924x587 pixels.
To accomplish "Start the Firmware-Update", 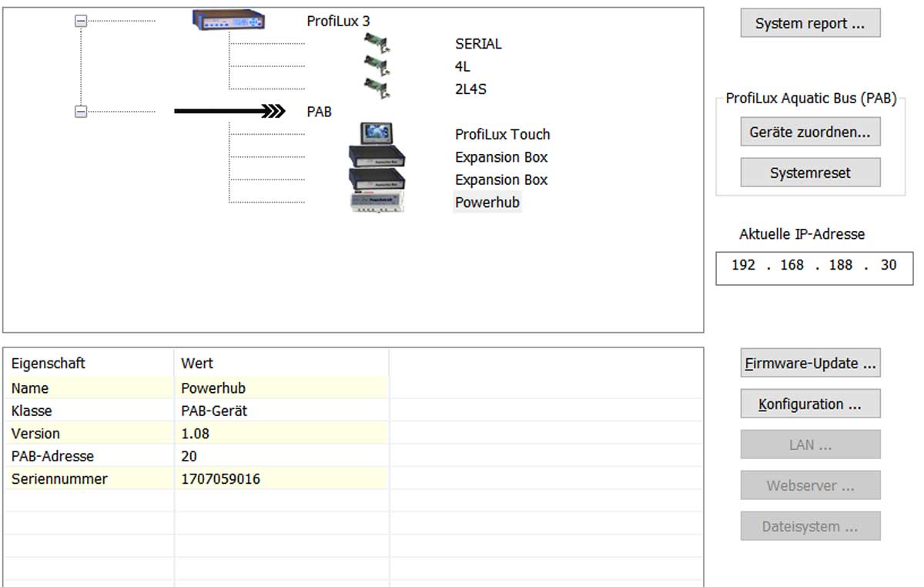I will tap(810, 364).
